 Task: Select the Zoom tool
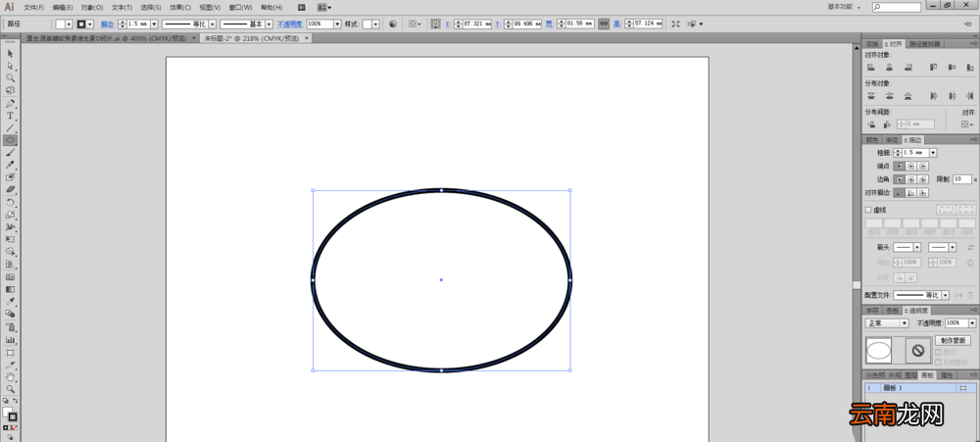pos(10,389)
